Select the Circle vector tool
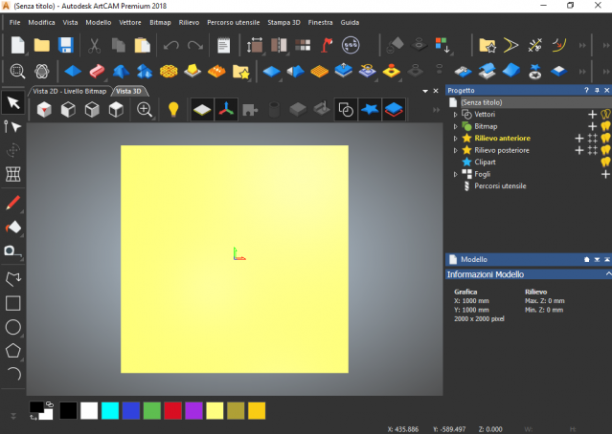The width and height of the screenshot is (612, 434). [x=13, y=327]
